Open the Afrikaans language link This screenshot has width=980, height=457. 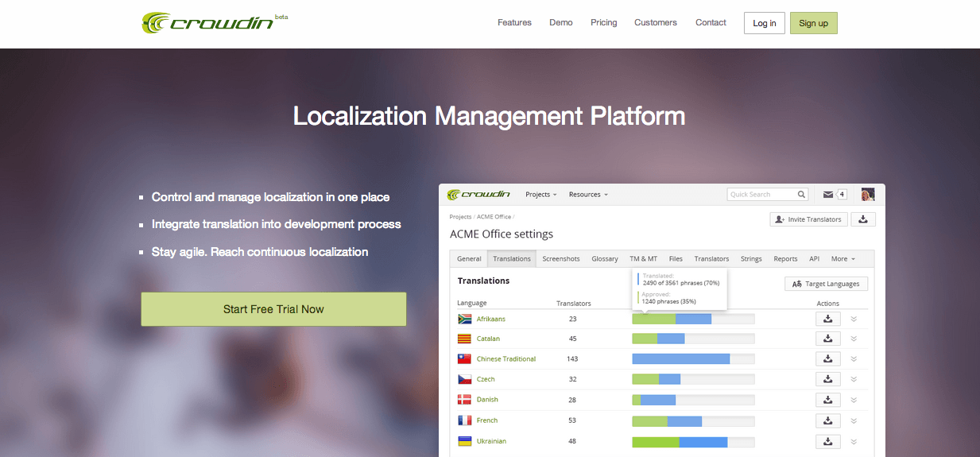(491, 319)
